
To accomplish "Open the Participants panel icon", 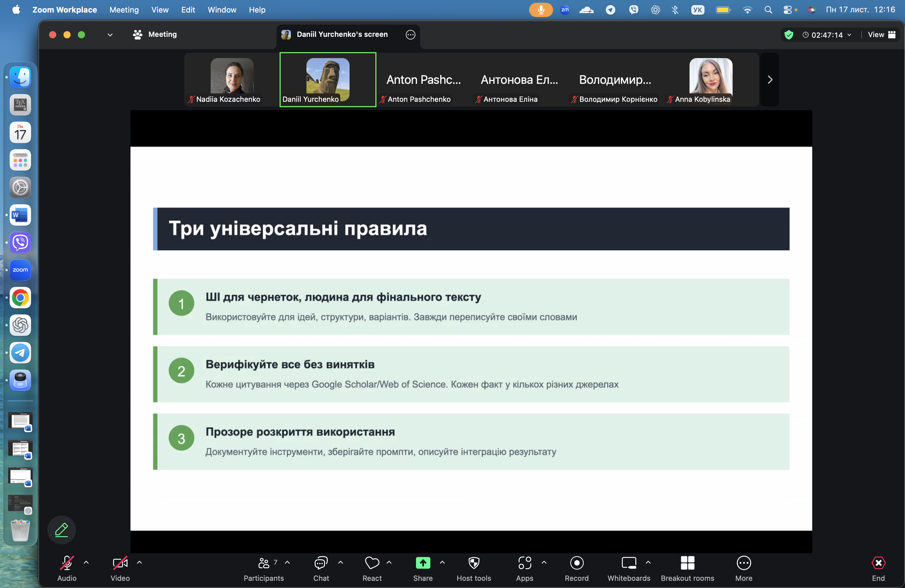I will click(264, 563).
